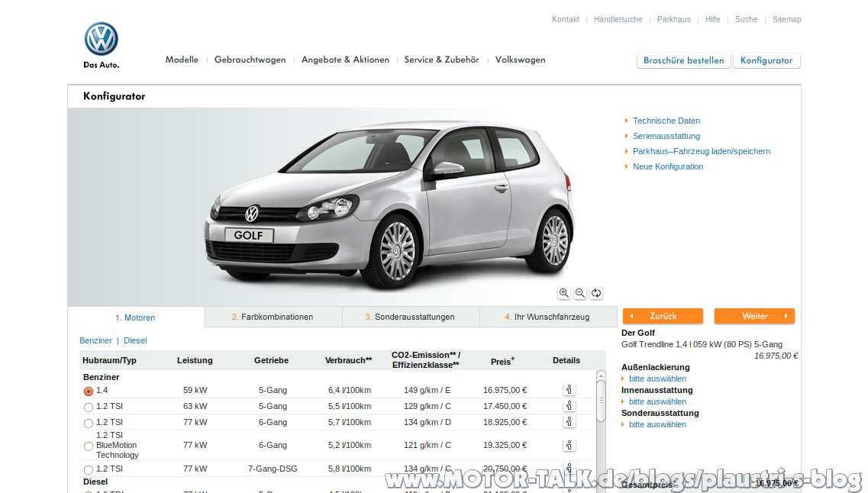The height and width of the screenshot is (493, 868).
Task: Select 1.2 TSI 77 kW 6-Gang 18.925 € radio
Action: [89, 424]
